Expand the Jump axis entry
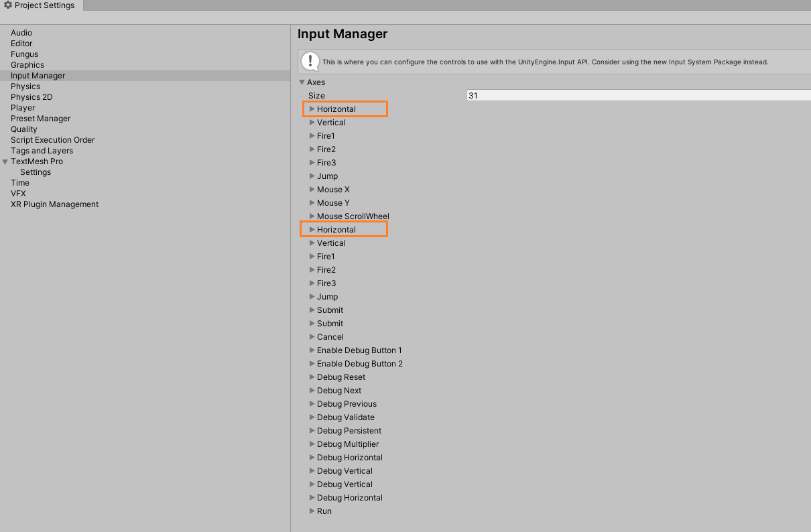Screen dimensions: 811x532 [311, 176]
